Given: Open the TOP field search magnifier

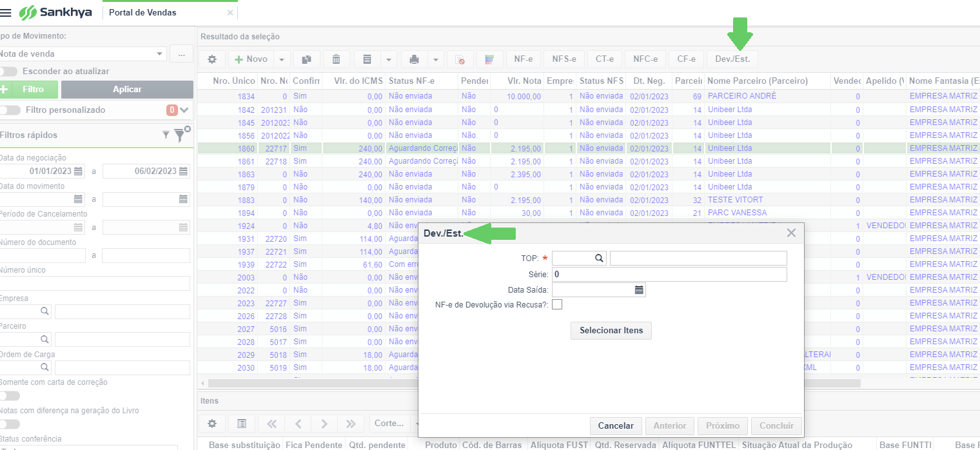Looking at the screenshot, I should [599, 258].
